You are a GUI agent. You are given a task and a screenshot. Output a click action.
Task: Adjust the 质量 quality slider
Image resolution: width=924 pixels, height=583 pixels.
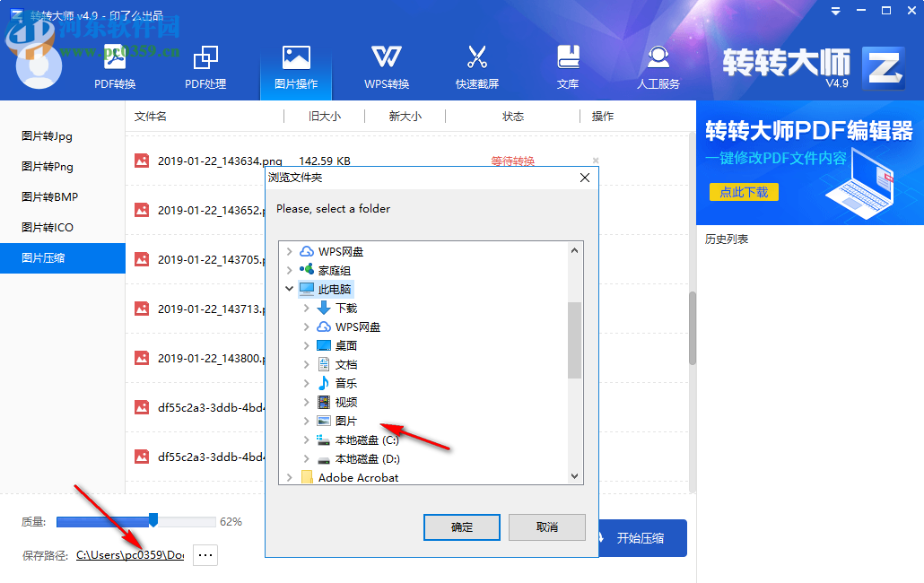pyautogui.click(x=153, y=519)
